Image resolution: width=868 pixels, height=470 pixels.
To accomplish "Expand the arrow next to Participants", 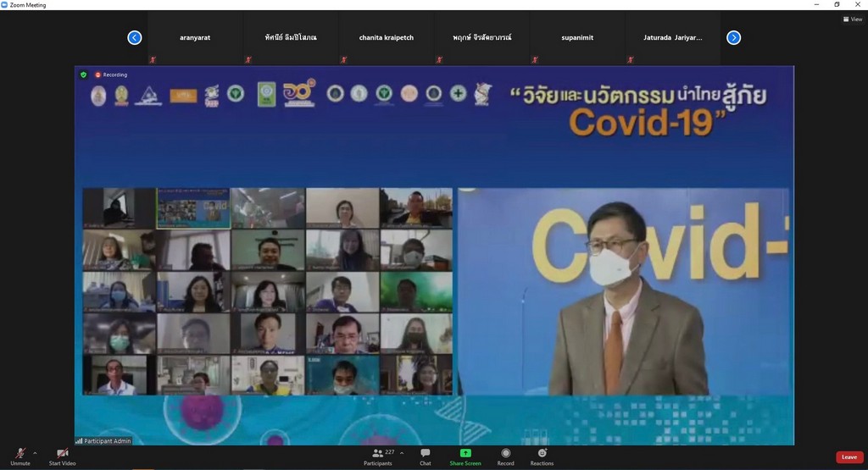I will pyautogui.click(x=402, y=452).
